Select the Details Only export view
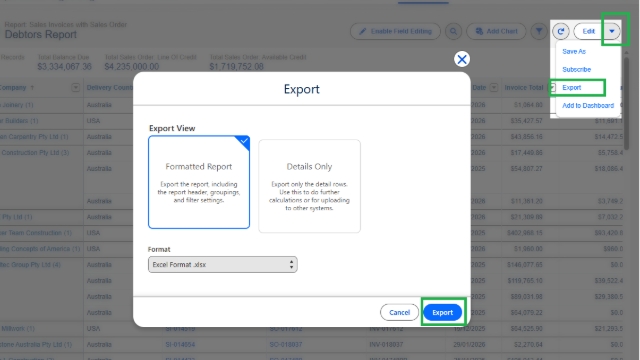The width and height of the screenshot is (640, 360). click(309, 186)
